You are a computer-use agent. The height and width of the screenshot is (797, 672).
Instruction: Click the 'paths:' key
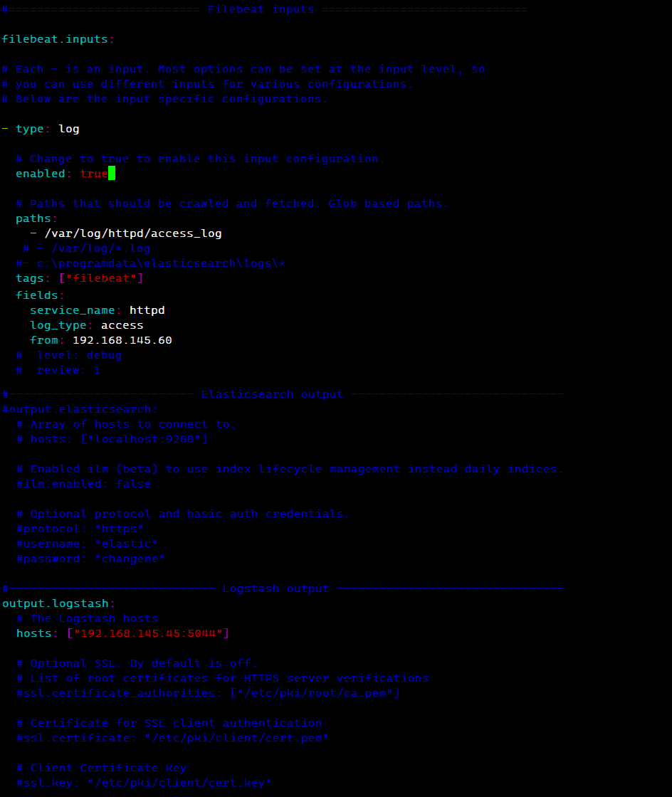click(x=36, y=219)
